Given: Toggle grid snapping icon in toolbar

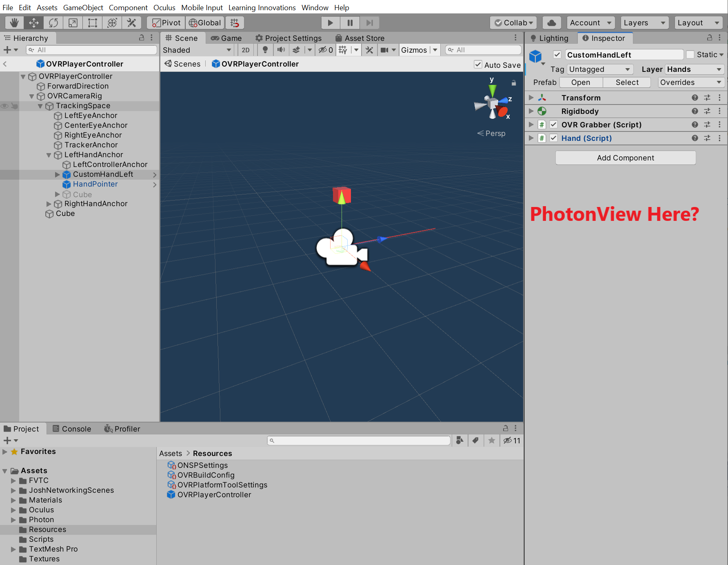Looking at the screenshot, I should click(x=235, y=23).
